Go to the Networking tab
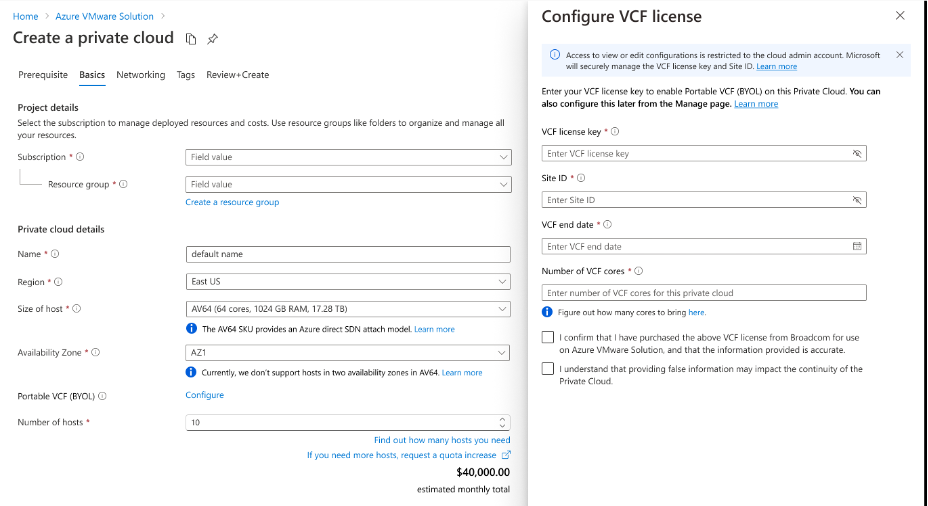 pyautogui.click(x=141, y=75)
